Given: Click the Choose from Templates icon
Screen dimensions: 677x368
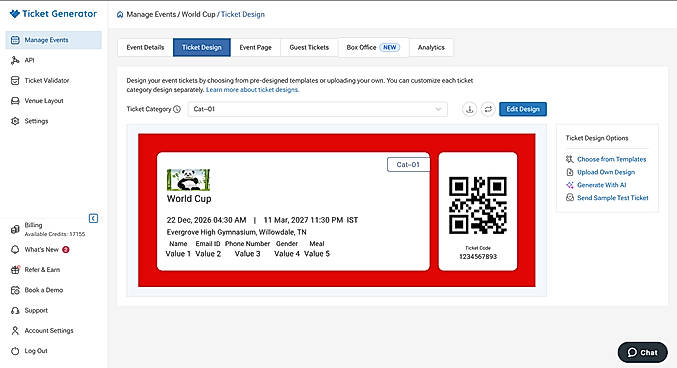Looking at the screenshot, I should click(x=569, y=159).
